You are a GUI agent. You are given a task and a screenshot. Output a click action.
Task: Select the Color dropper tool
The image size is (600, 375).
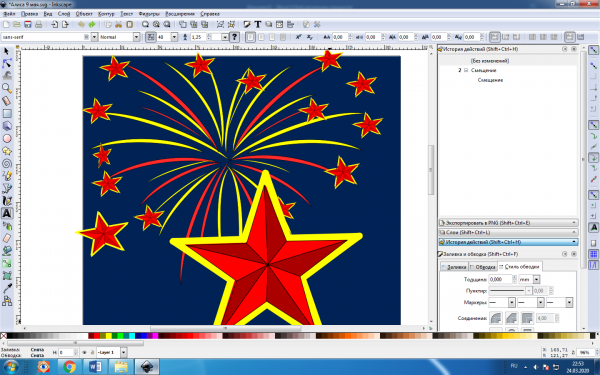7,288
